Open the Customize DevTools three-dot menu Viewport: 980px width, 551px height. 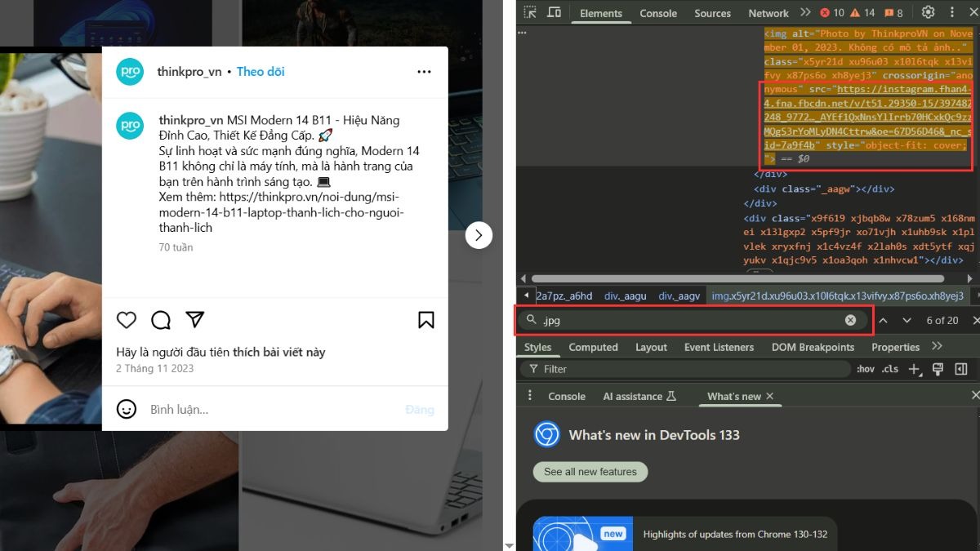[951, 12]
